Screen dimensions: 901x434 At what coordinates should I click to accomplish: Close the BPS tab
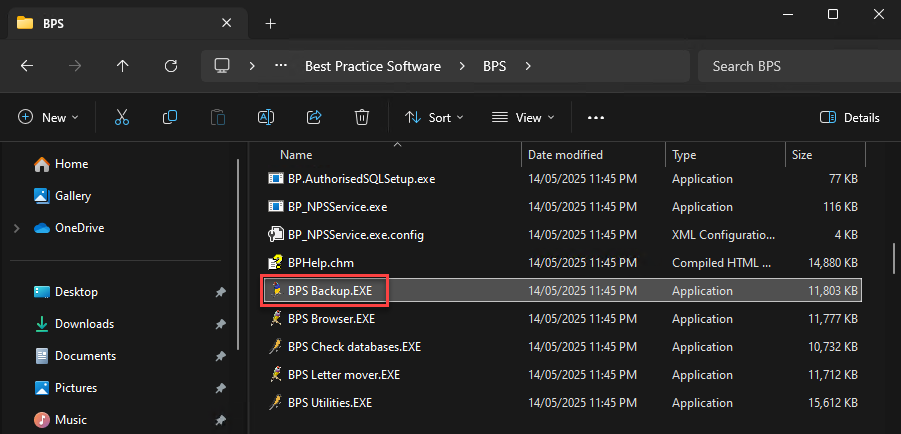pos(226,23)
